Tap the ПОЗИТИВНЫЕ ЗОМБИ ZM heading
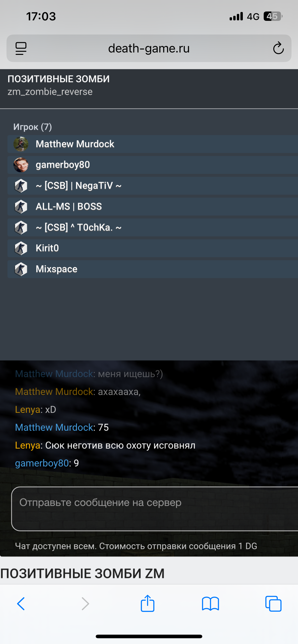This screenshot has width=298, height=644. point(82,573)
